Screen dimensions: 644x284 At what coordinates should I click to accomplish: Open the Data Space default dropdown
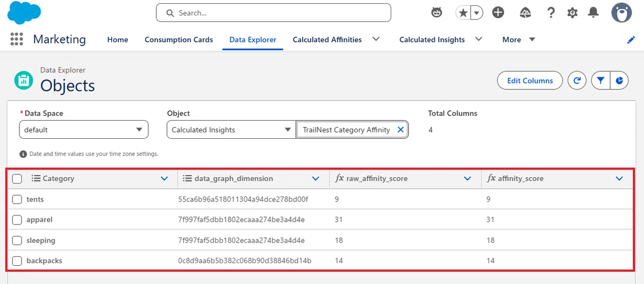pyautogui.click(x=84, y=130)
